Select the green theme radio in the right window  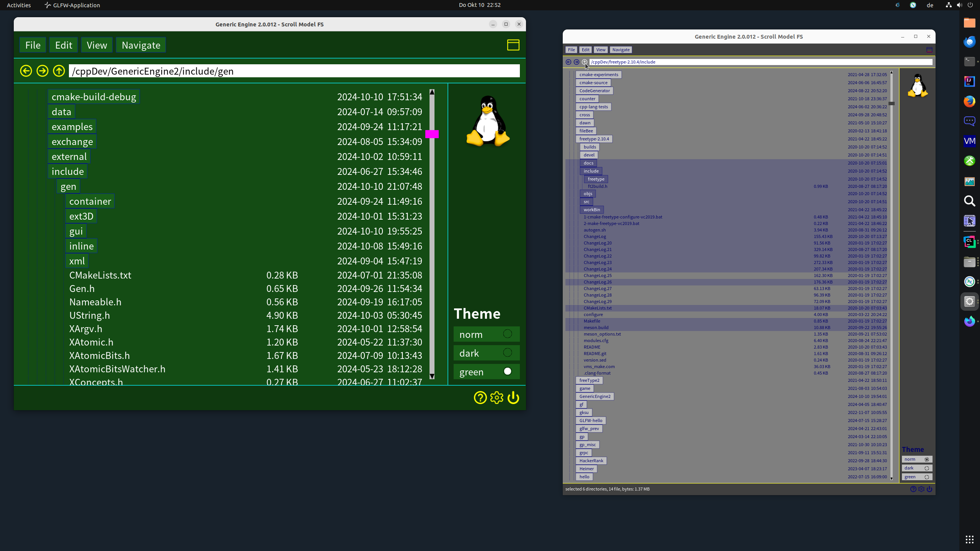[927, 477]
